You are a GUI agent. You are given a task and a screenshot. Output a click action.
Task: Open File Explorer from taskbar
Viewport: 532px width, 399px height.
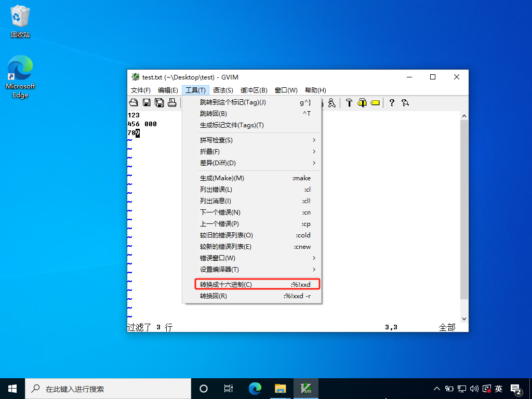click(280, 389)
